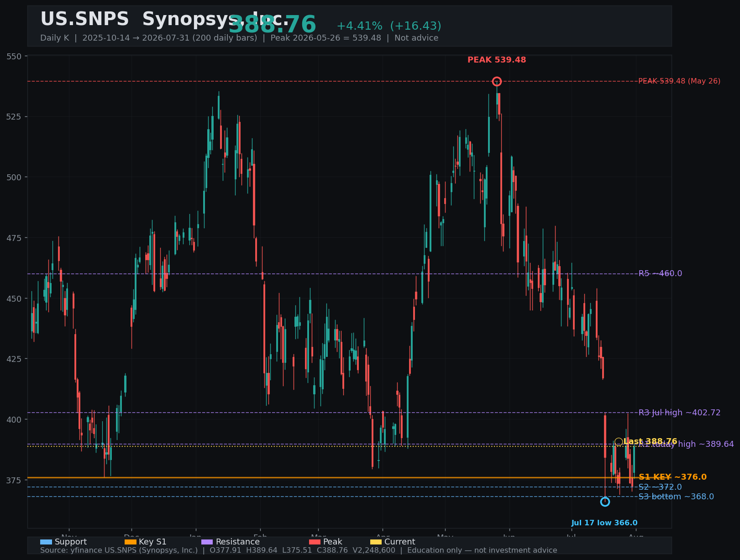Image resolution: width=740 pixels, height=560 pixels.
Task: Click the blue Support legend swatch
Action: coord(46,542)
